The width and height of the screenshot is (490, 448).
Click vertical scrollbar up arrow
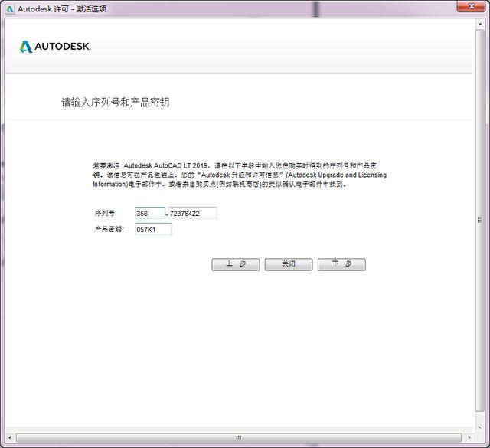tap(480, 24)
